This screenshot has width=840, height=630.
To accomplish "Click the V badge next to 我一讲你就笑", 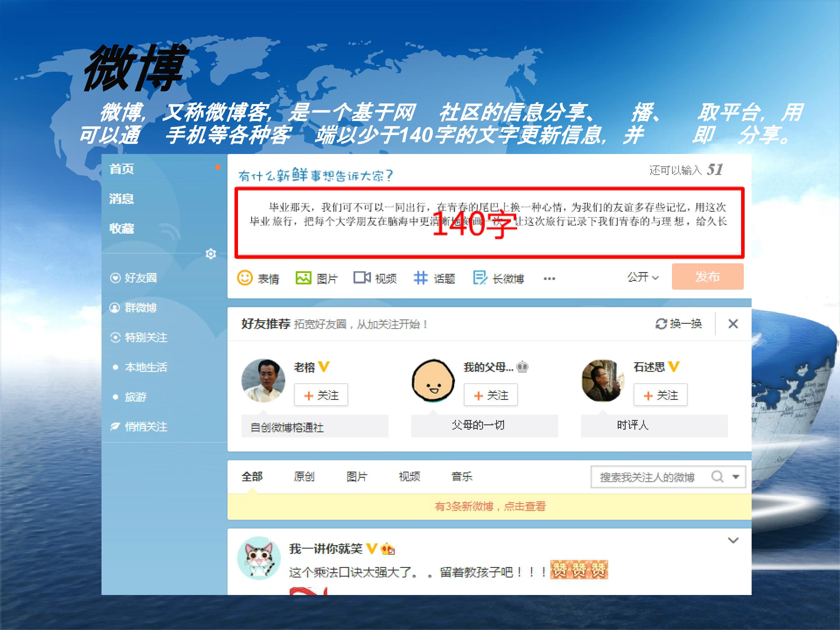I will tap(372, 548).
